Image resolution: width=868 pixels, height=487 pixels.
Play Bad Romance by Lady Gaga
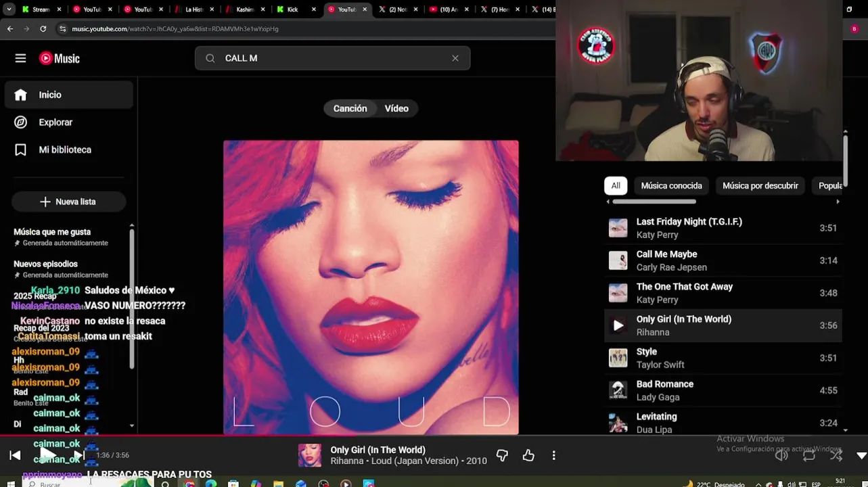(x=723, y=390)
